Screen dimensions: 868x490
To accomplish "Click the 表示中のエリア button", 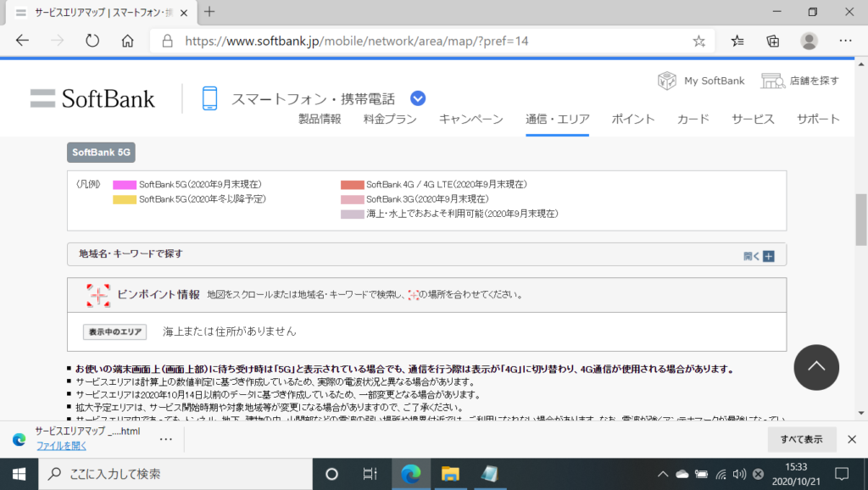I will click(114, 331).
